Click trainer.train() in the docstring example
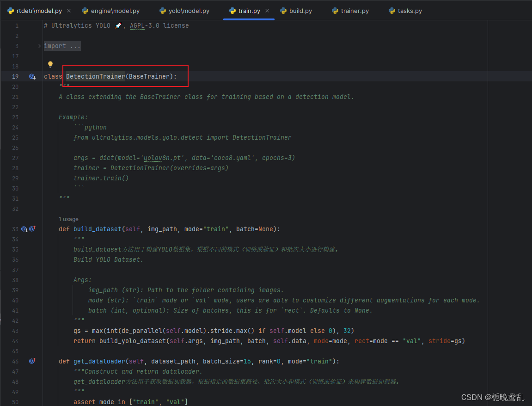Screen dimensions: 532x406 pyautogui.click(x=101, y=178)
